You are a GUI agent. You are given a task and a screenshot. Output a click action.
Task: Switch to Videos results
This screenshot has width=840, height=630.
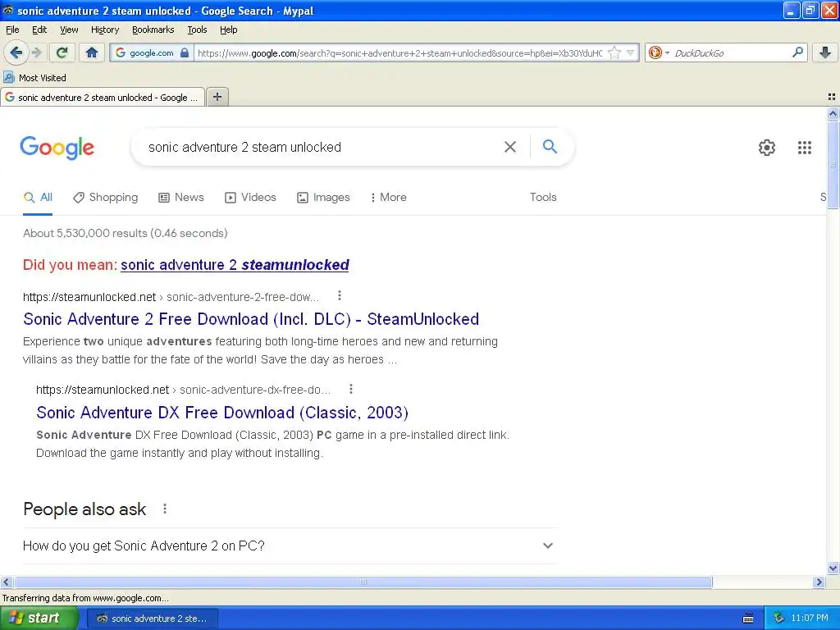[250, 197]
